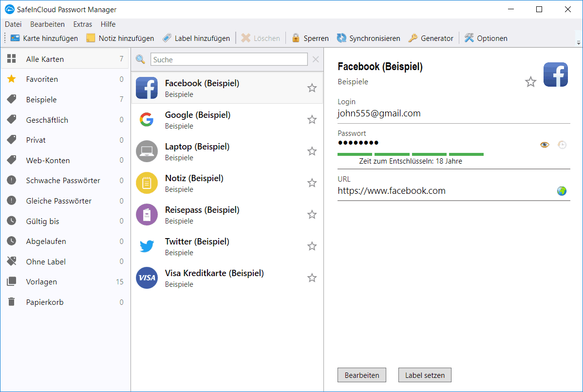Click the SafeInCloud app icon in title bar

[x=9, y=9]
